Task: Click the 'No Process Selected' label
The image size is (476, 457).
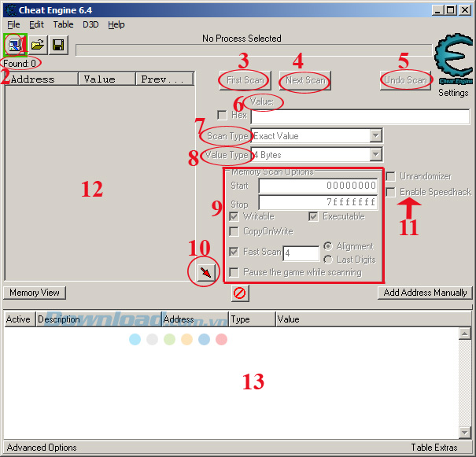Action: [x=242, y=39]
